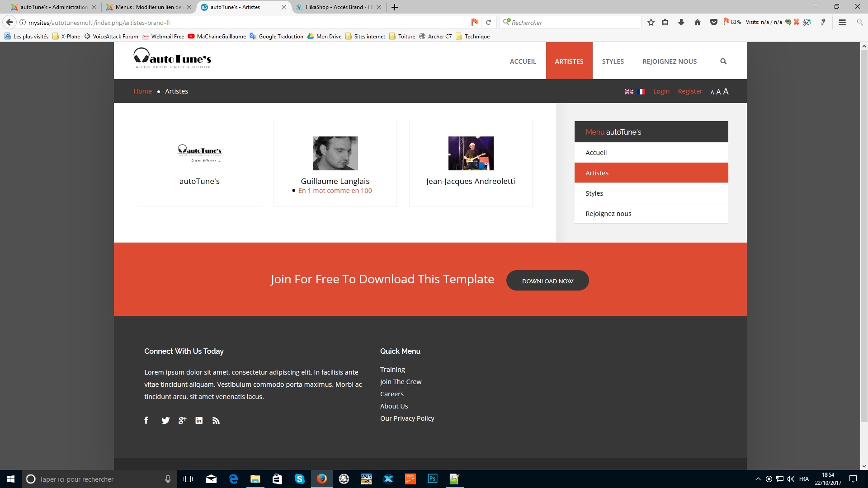Select the largest font size A
Viewport: 868px width, 488px height.
(726, 91)
